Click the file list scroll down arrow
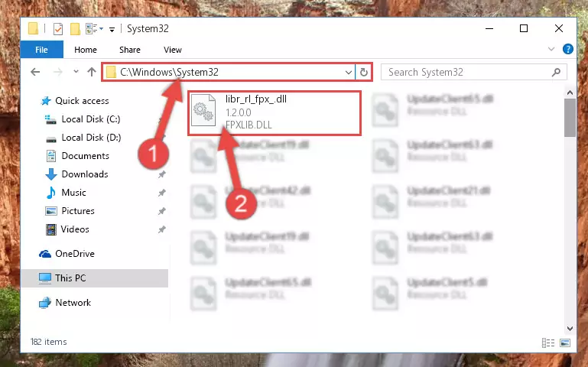 click(570, 329)
